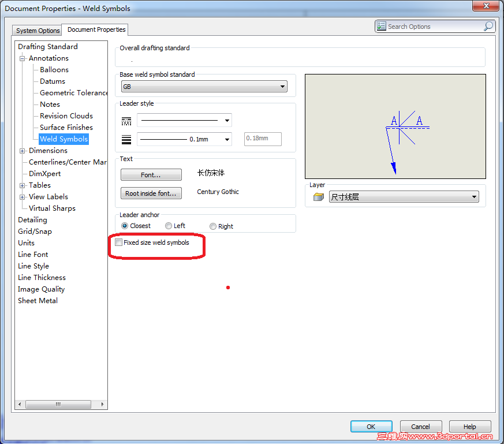Screen dimensions: 504x444
Task: Click the Search Options list icon
Action: [x=381, y=26]
